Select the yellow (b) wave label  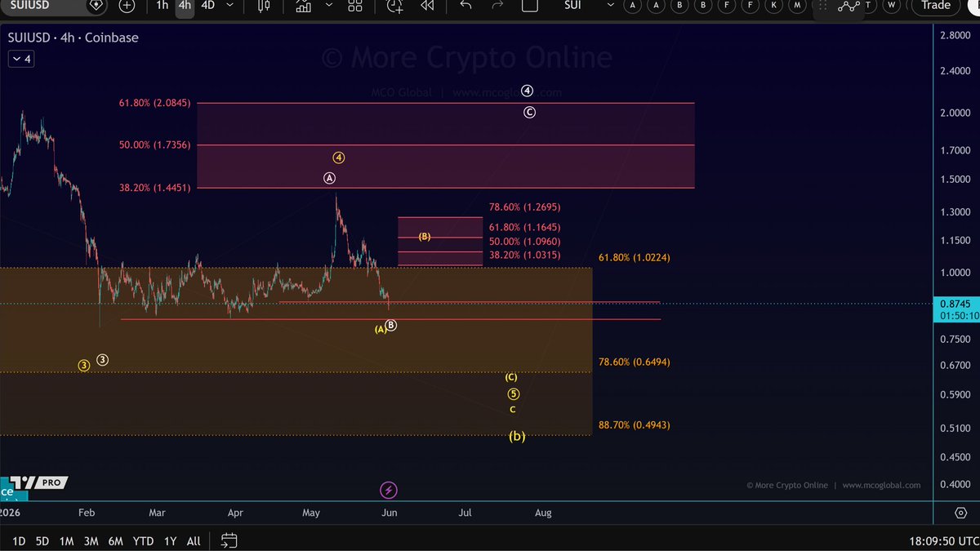tap(517, 436)
